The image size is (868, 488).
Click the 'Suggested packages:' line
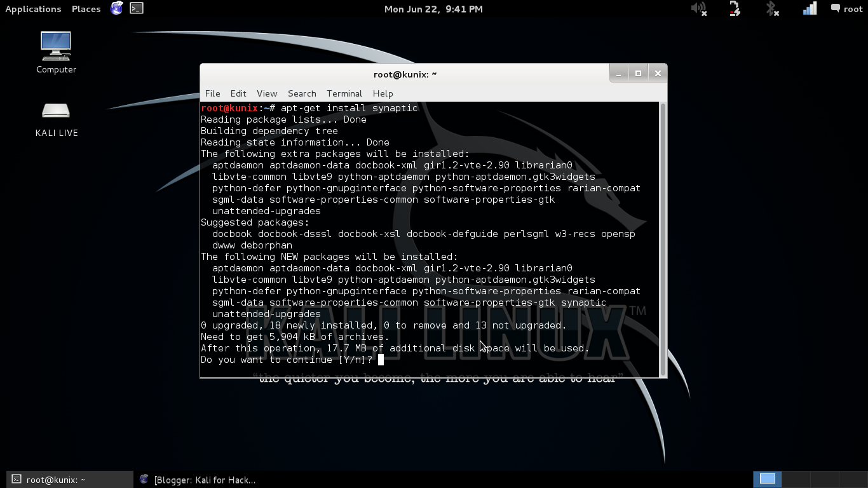tap(255, 222)
